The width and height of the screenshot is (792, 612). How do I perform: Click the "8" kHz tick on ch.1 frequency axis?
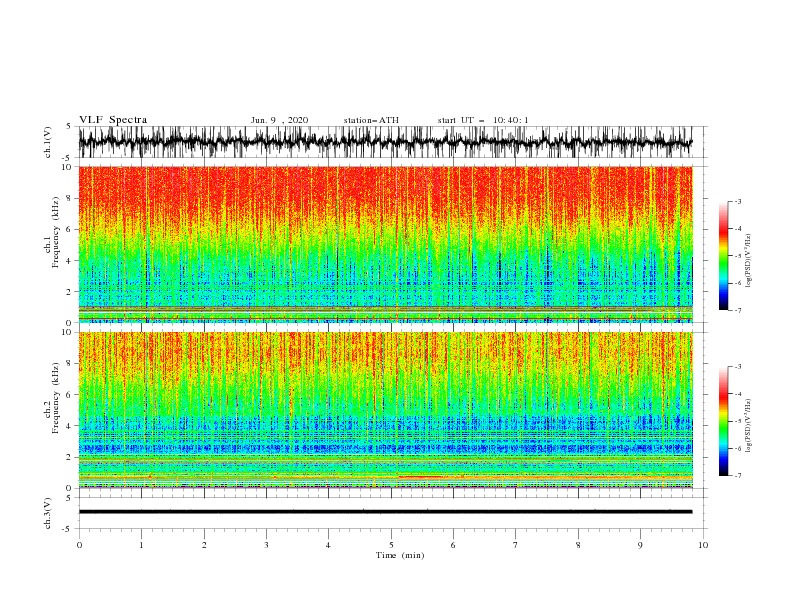69,198
